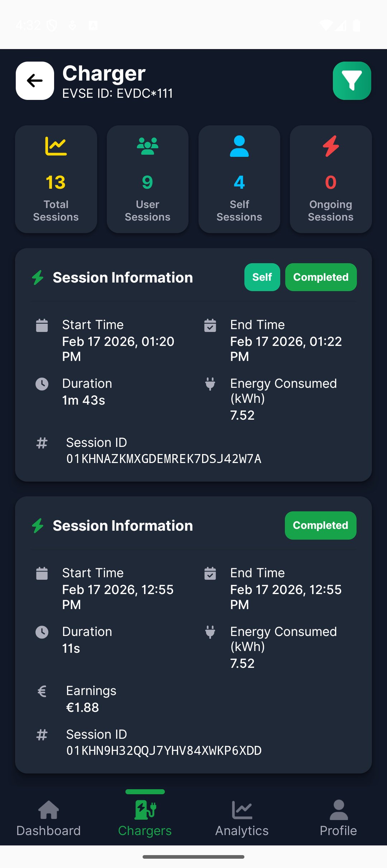Tap Session ID ending in 42W7A
387x868 pixels.
(164, 459)
